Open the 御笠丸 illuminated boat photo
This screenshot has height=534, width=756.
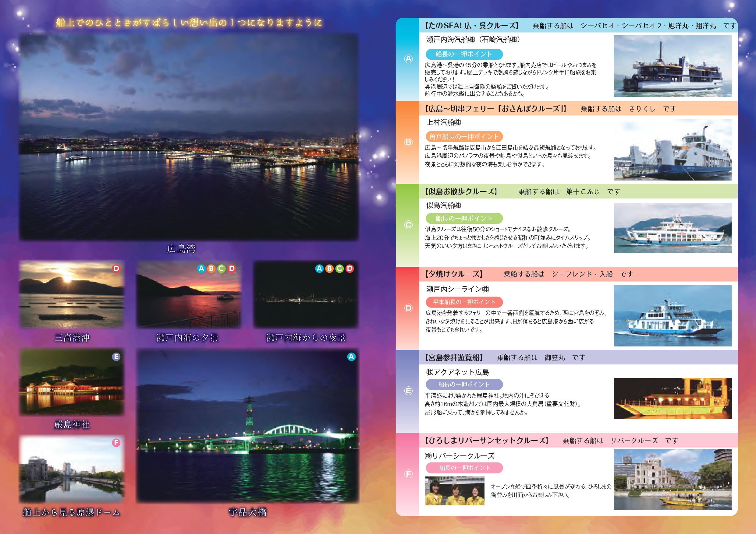coord(673,399)
